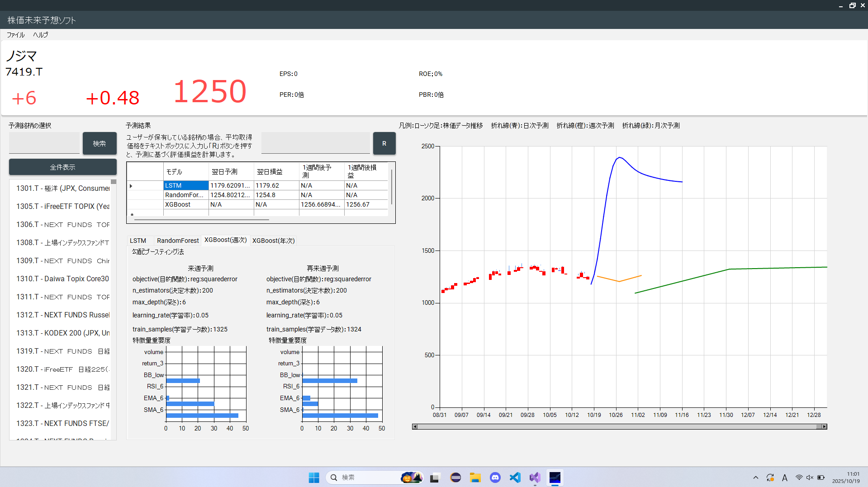Image resolution: width=868 pixels, height=487 pixels.
Task: Focus the stock search text box
Action: tap(44, 143)
